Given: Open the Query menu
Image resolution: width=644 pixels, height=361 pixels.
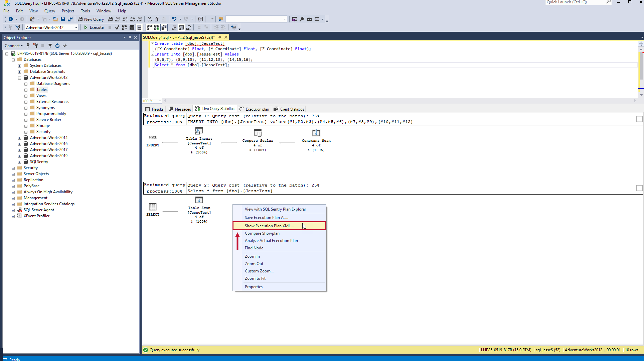Looking at the screenshot, I should [x=49, y=11].
